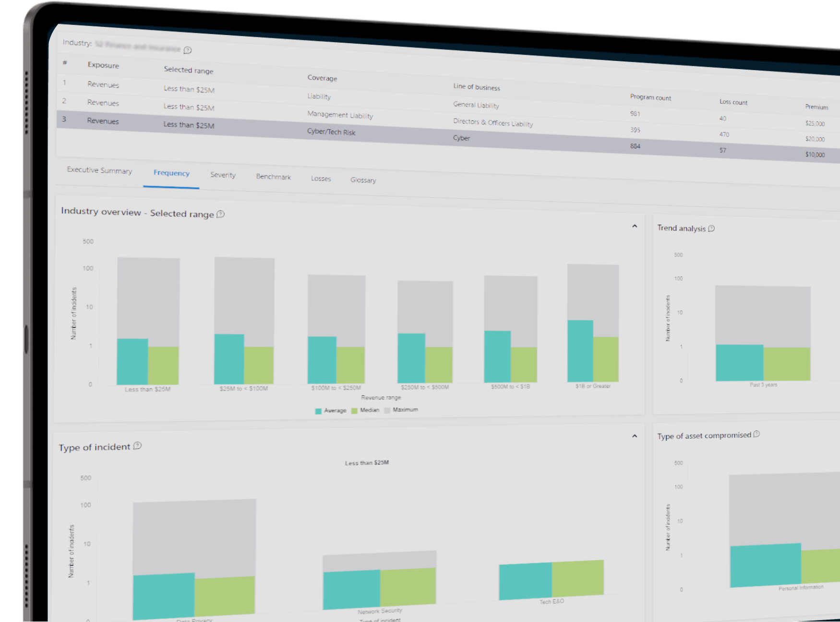Click the Cyber/Tech Risk highlighted row
Viewport: 840px width, 622px height.
(331, 132)
